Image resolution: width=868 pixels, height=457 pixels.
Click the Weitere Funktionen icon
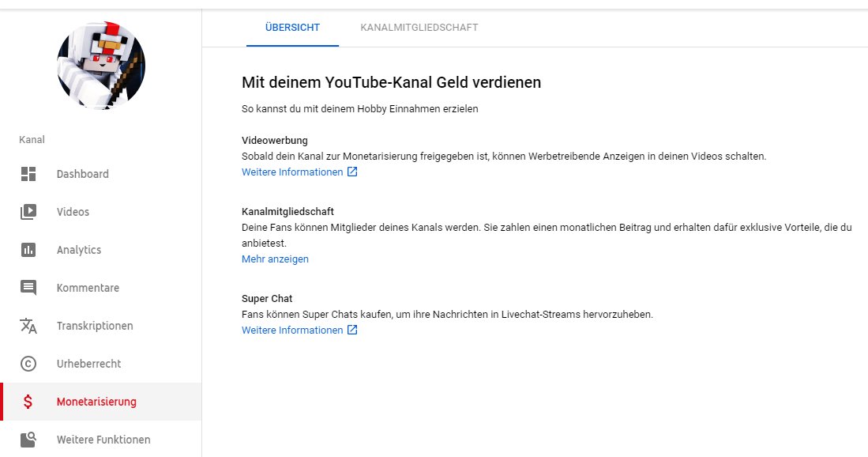[x=28, y=440]
